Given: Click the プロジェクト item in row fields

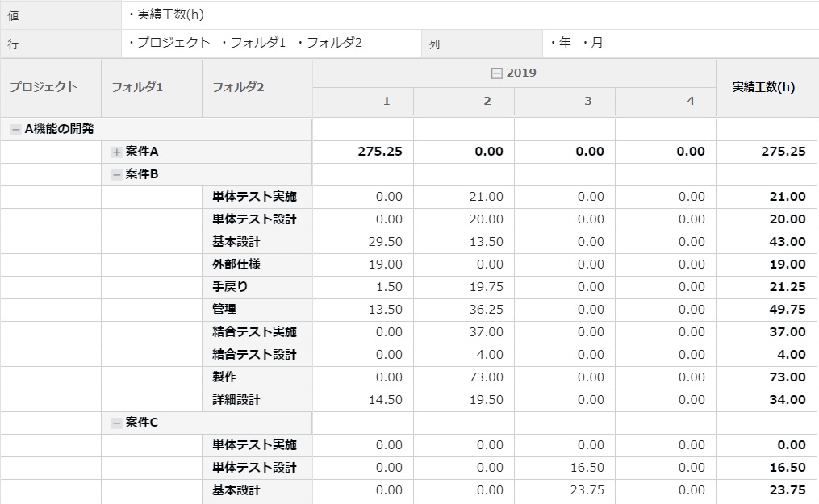Looking at the screenshot, I should coord(173,43).
